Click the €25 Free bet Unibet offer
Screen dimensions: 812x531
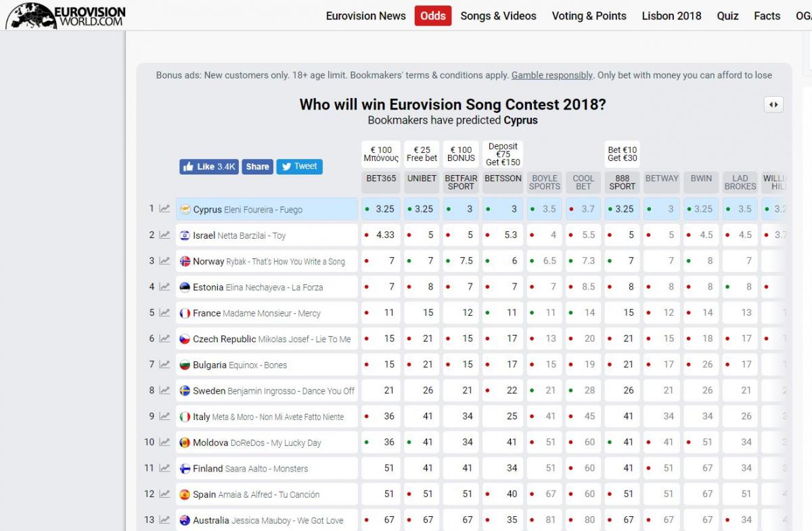pos(422,154)
